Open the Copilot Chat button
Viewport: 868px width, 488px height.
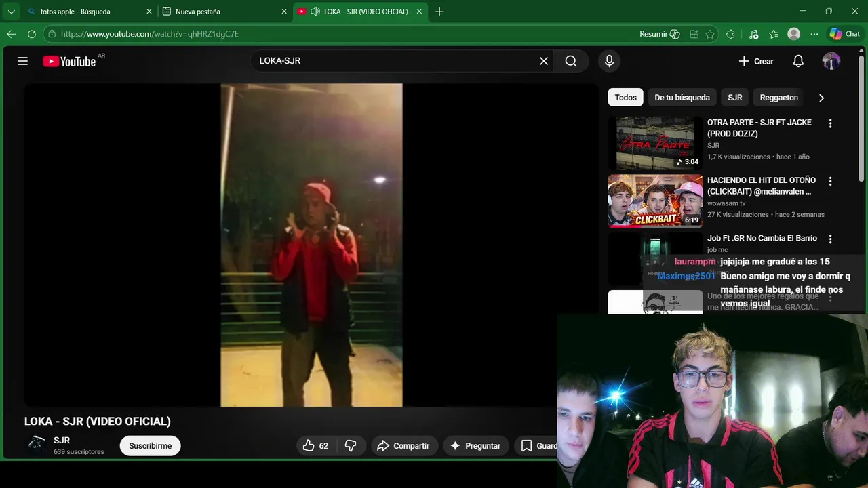pyautogui.click(x=845, y=34)
